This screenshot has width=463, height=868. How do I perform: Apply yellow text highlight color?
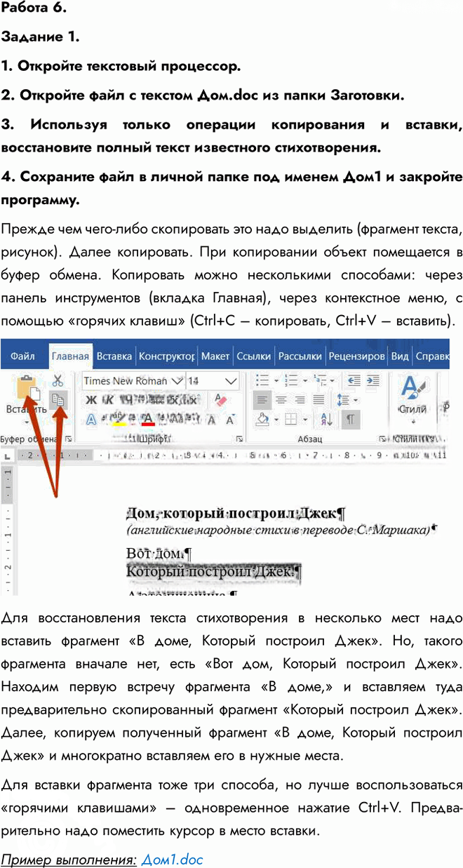(x=118, y=420)
